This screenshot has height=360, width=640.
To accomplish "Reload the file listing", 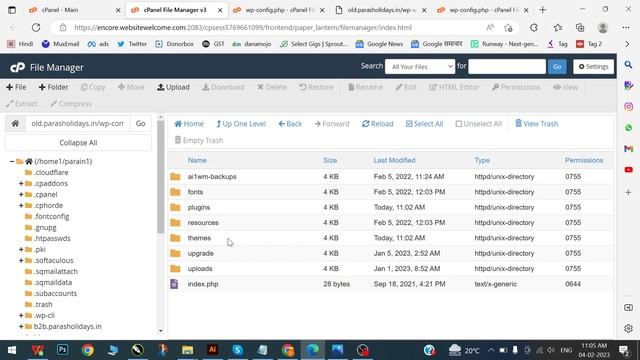I will coord(378,124).
